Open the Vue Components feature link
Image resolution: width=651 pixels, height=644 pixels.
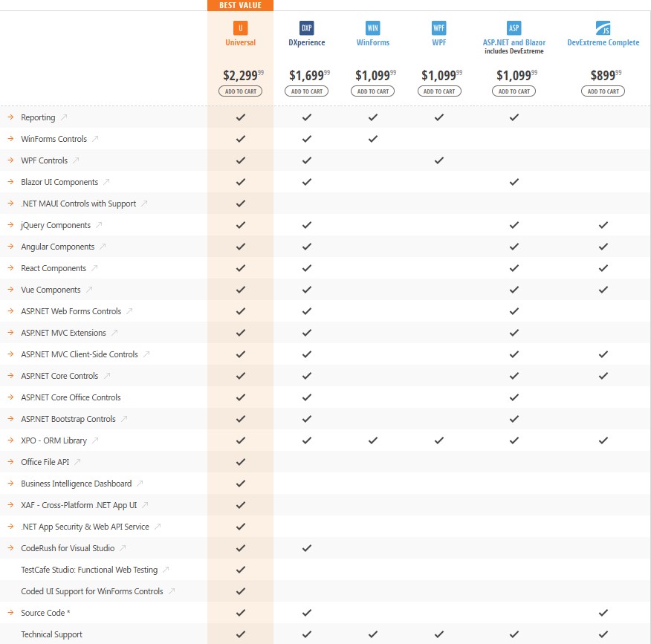click(51, 290)
